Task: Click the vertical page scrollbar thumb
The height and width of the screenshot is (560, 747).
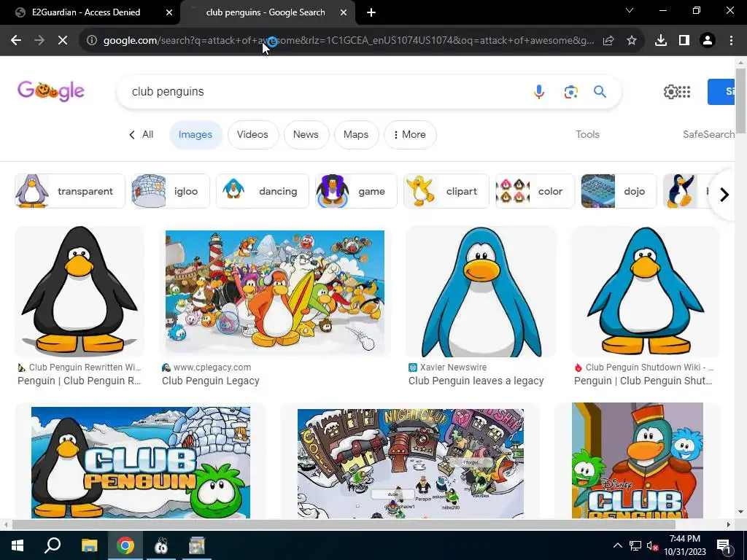Action: tap(740, 101)
